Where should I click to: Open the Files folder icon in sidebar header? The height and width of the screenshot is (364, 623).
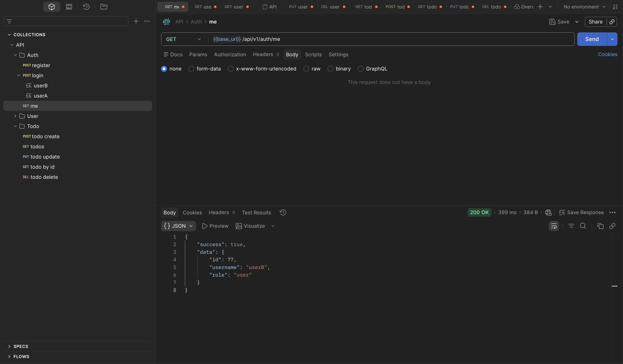click(104, 7)
